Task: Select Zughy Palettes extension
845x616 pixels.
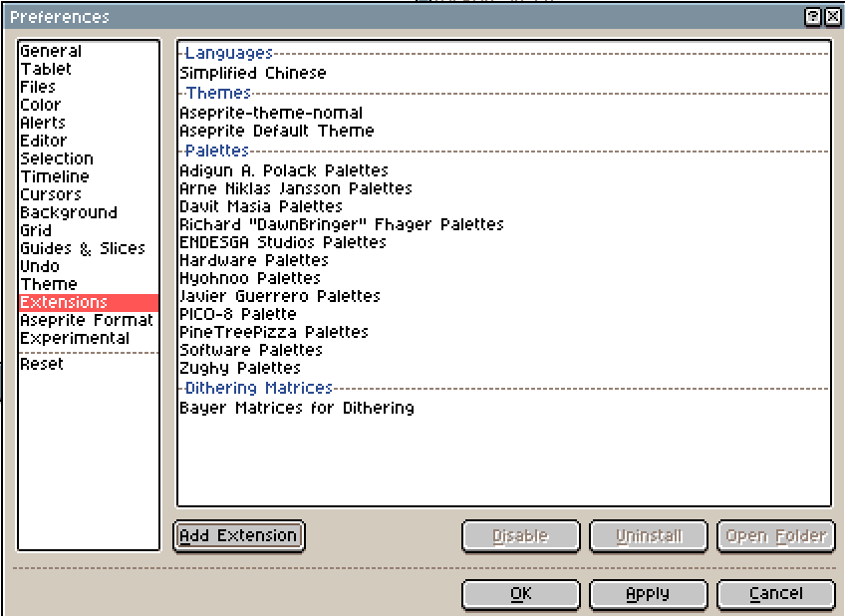Action: point(504,368)
